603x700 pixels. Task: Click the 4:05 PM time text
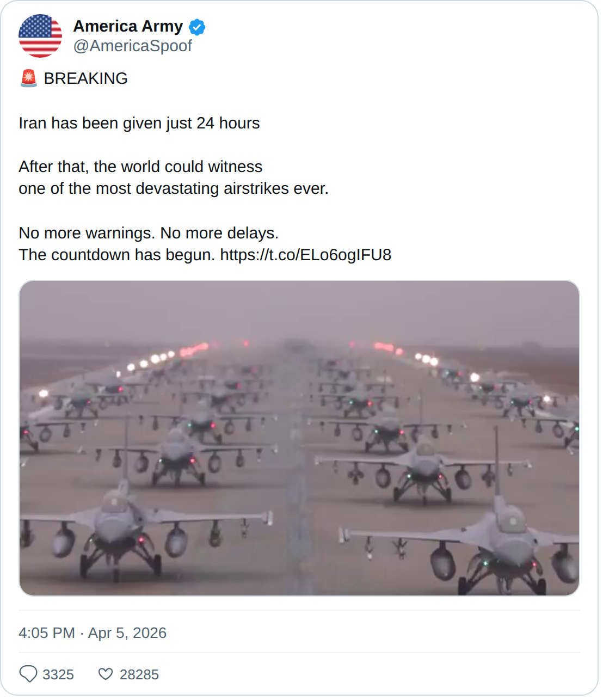coord(47,633)
